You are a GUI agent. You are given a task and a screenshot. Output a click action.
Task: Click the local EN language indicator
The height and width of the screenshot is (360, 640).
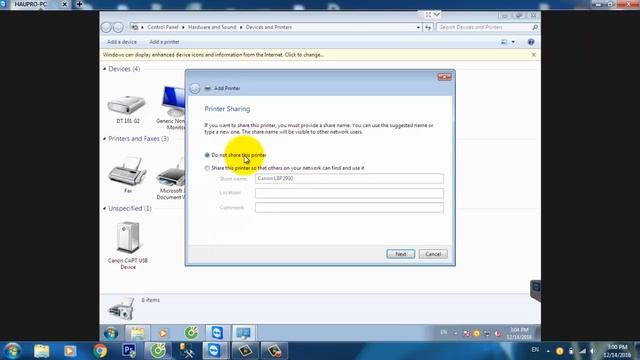tap(535, 350)
